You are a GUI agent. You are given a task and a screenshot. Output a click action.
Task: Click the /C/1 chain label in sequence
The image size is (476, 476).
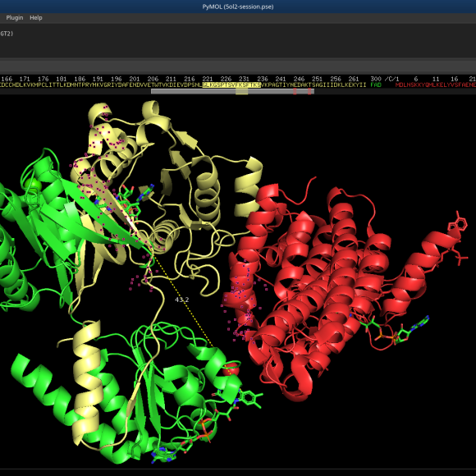391,79
